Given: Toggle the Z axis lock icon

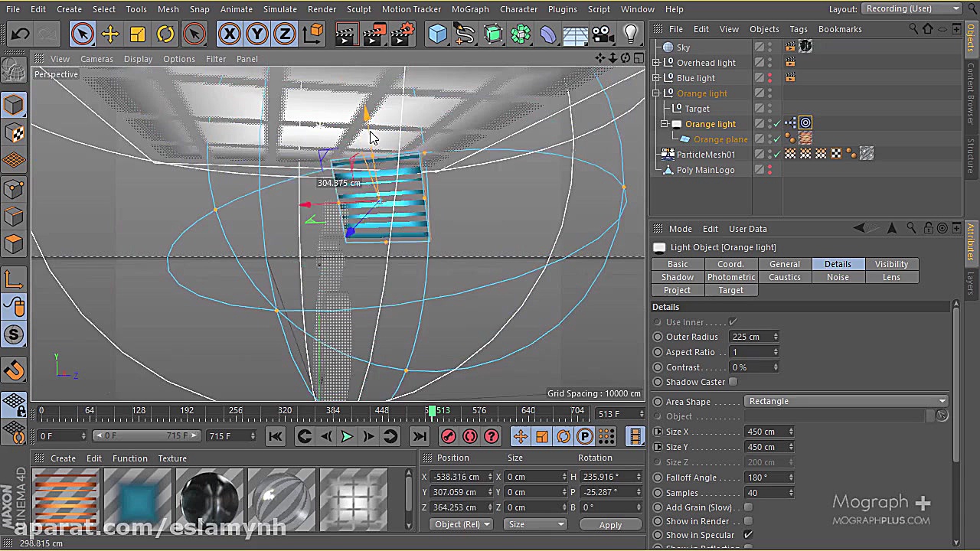Looking at the screenshot, I should pyautogui.click(x=284, y=34).
